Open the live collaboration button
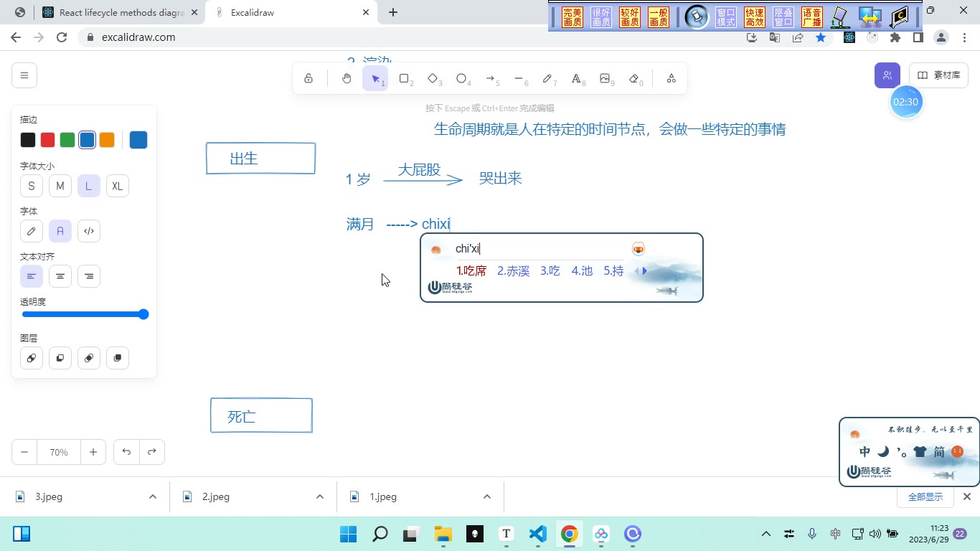 pos(887,75)
